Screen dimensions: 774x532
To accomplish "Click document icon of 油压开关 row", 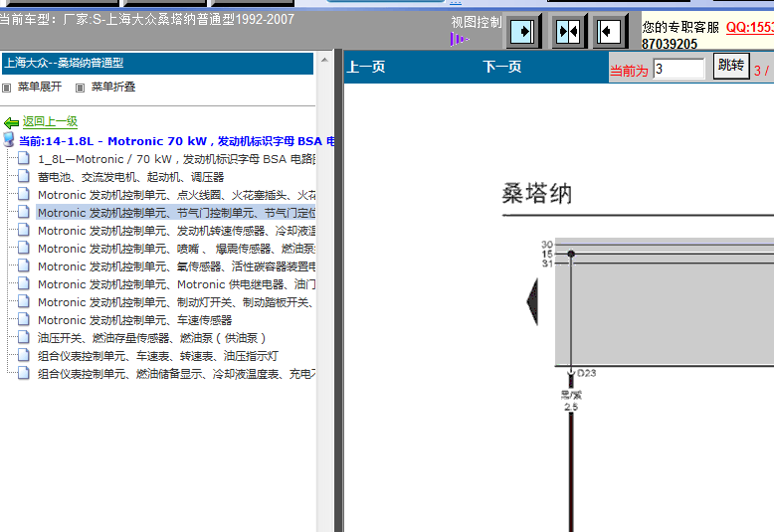I will 23,336.
